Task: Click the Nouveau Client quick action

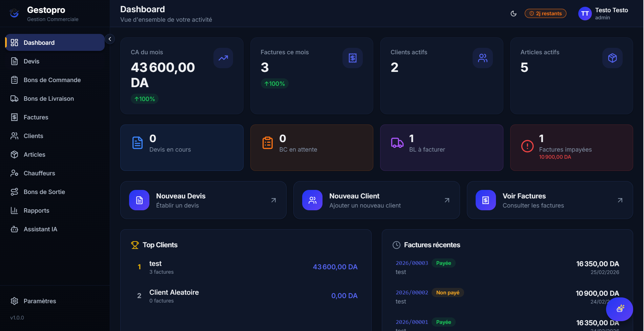Action: 376,200
